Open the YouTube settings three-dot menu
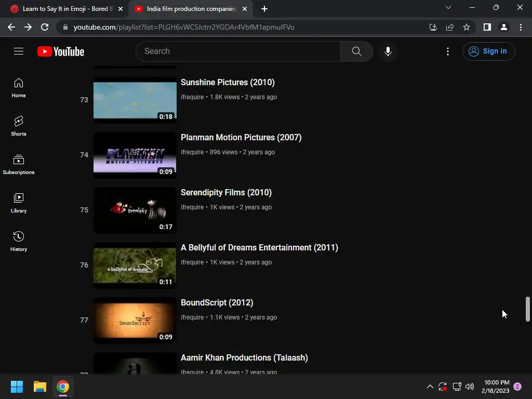This screenshot has height=399, width=532. (x=448, y=51)
